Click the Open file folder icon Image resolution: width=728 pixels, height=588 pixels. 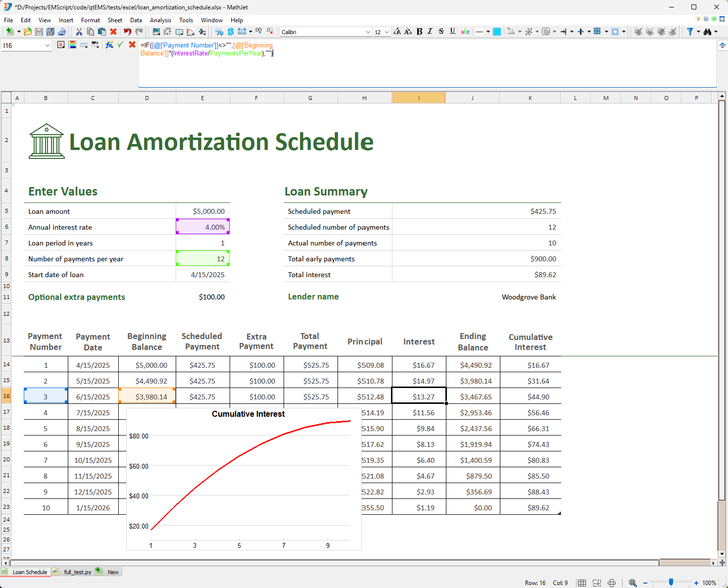pyautogui.click(x=28, y=32)
